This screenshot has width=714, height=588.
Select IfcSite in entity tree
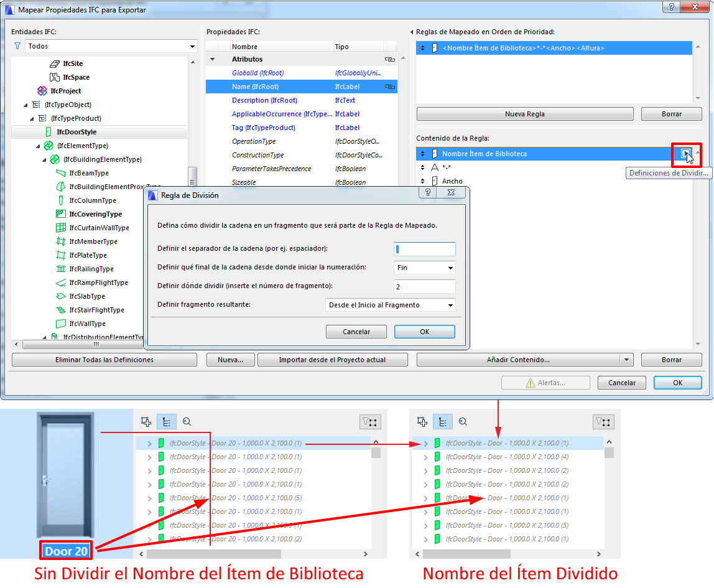pos(73,63)
